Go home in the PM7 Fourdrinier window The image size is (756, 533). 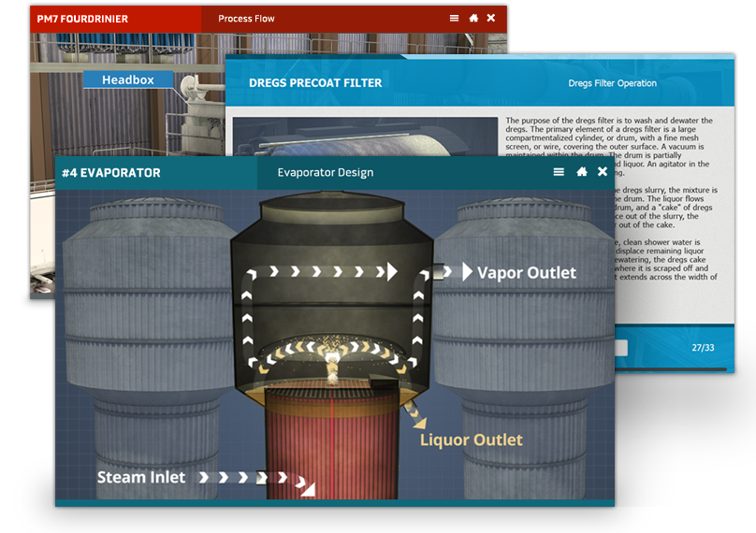pos(473,18)
